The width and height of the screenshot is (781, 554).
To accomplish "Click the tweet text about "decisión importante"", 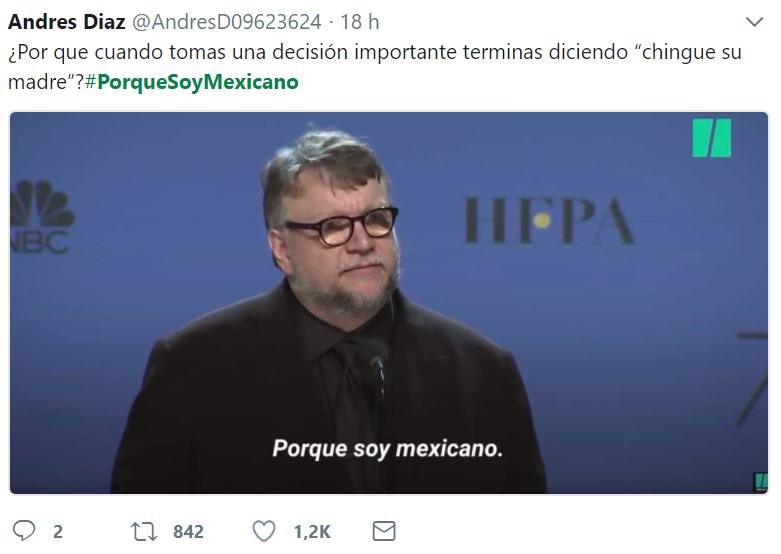I will click(x=375, y=67).
